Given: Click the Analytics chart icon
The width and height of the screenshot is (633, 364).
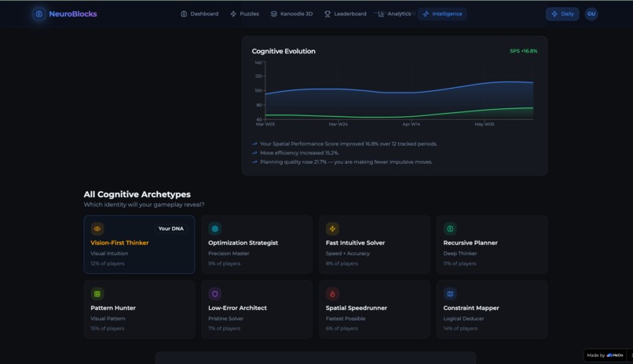Looking at the screenshot, I should click(381, 14).
